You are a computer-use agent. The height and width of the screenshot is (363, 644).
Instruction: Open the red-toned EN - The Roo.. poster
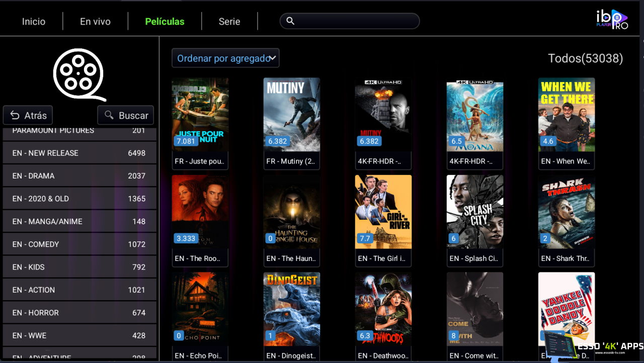[200, 212]
